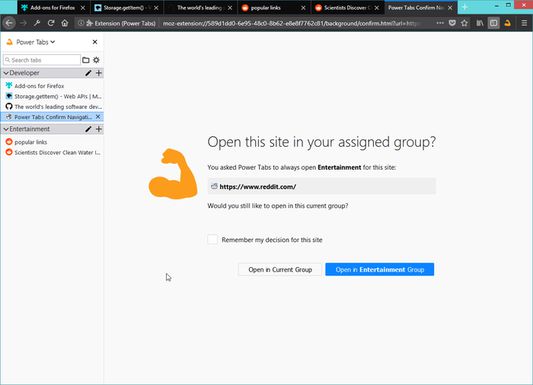The image size is (533, 385).
Task: Close the Power Tabs sidebar
Action: pyautogui.click(x=95, y=42)
